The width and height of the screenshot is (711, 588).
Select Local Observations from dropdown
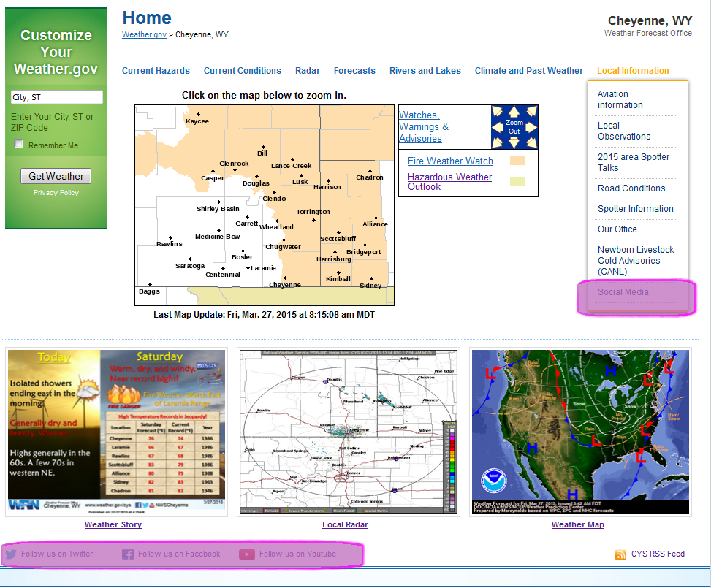coord(624,131)
